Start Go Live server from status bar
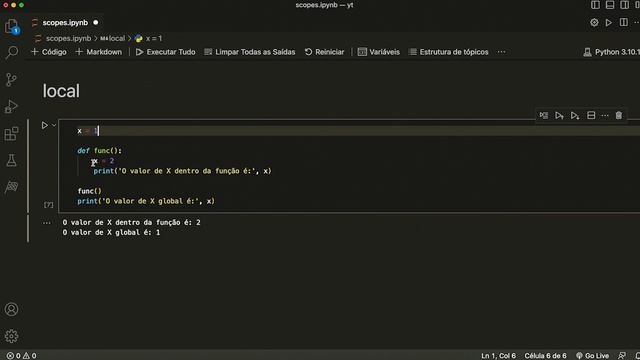Screen dimensions: 640x360 [x=592, y=356]
